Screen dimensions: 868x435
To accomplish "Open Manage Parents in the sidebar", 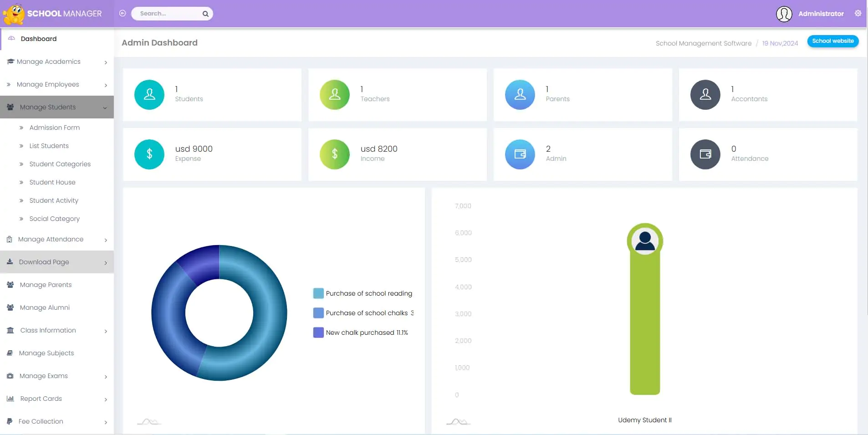I will (46, 285).
